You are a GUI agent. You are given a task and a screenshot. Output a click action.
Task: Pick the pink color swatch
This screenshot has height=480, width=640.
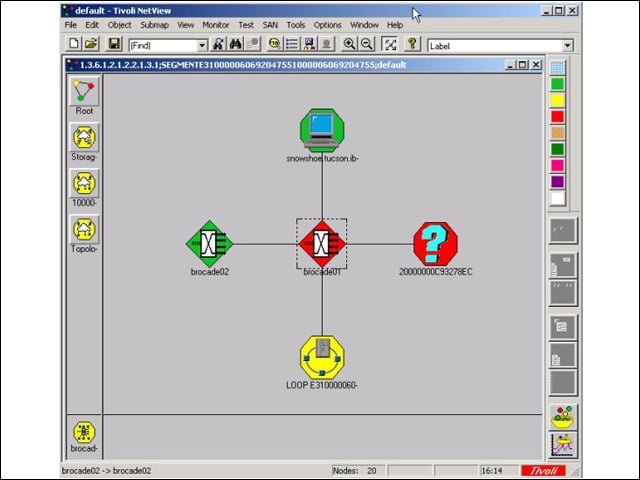pyautogui.click(x=558, y=166)
